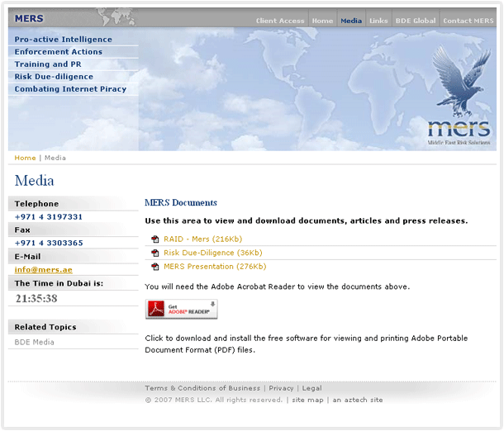504x431 pixels.
Task: Click the Fax label in the sidebar
Action: pyautogui.click(x=22, y=230)
